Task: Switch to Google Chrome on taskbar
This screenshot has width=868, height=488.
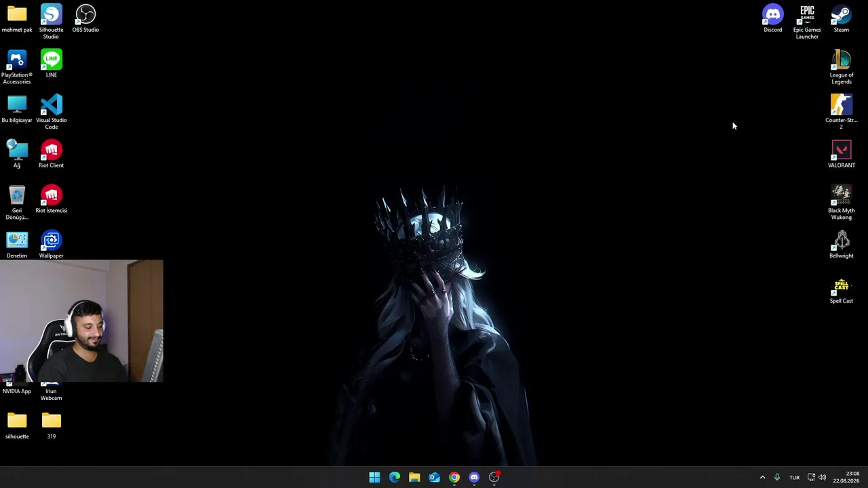Action: click(x=454, y=477)
